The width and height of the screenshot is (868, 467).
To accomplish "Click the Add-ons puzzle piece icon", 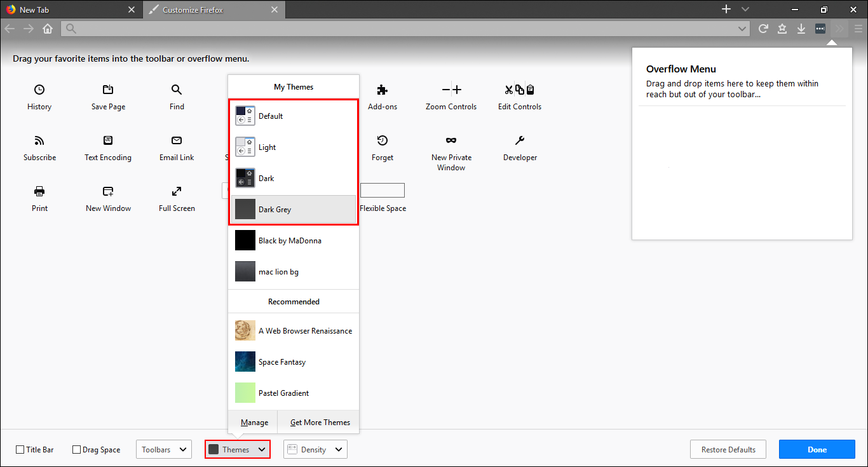I will 383,90.
